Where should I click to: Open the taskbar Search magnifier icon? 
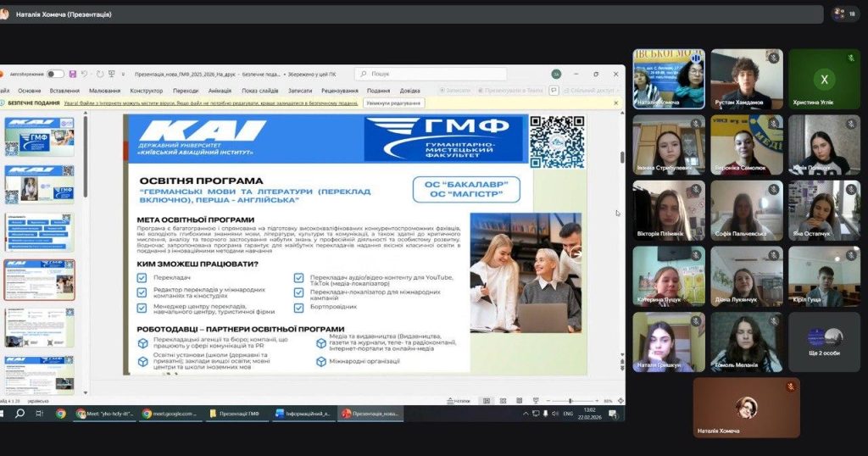coord(19,414)
